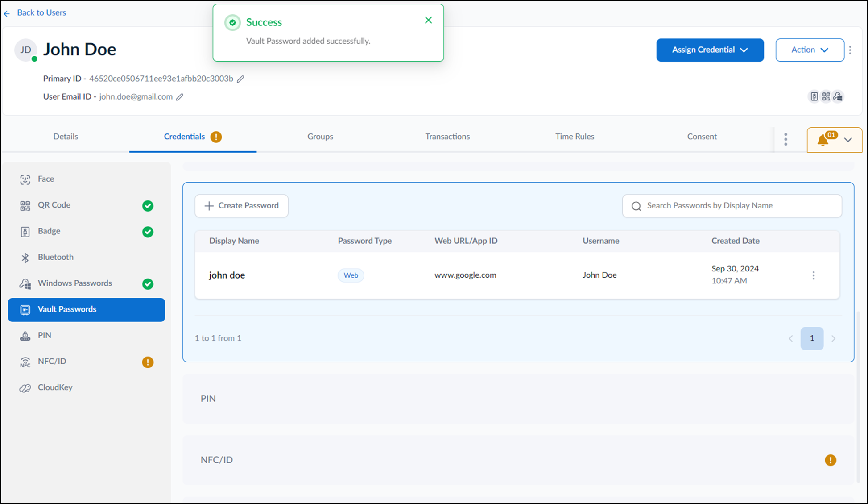The height and width of the screenshot is (504, 868).
Task: Open the Assign Credential dropdown
Action: pos(710,50)
